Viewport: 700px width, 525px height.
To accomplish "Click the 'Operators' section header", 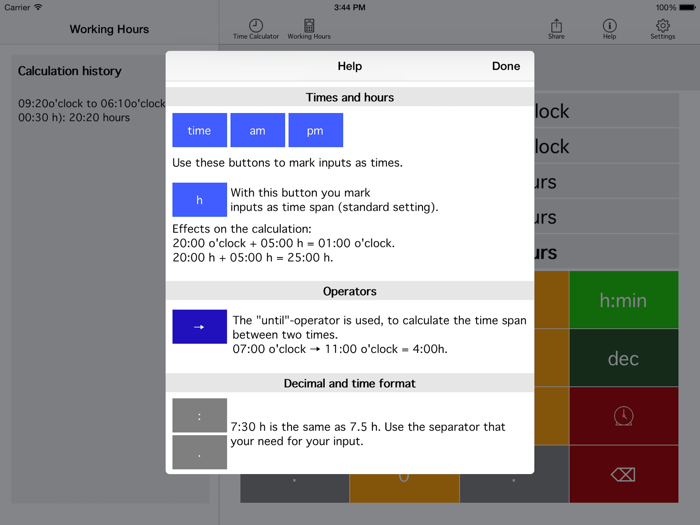I will click(350, 291).
